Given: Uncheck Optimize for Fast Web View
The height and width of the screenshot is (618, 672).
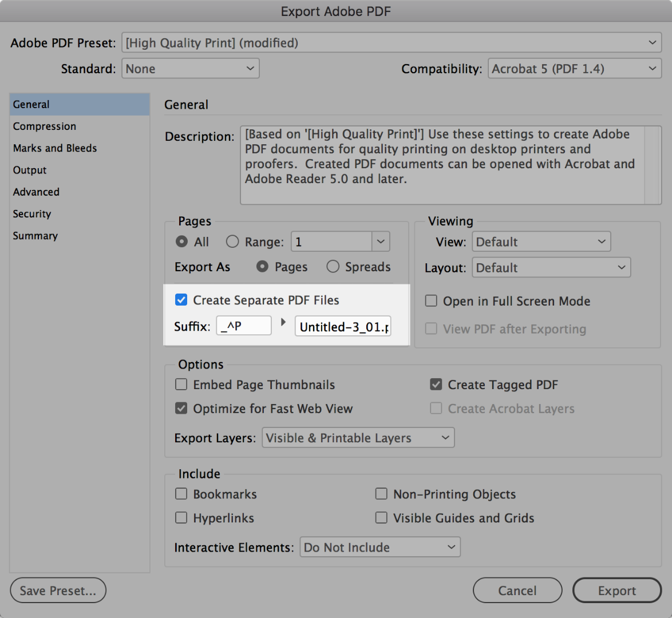Looking at the screenshot, I should 181,408.
